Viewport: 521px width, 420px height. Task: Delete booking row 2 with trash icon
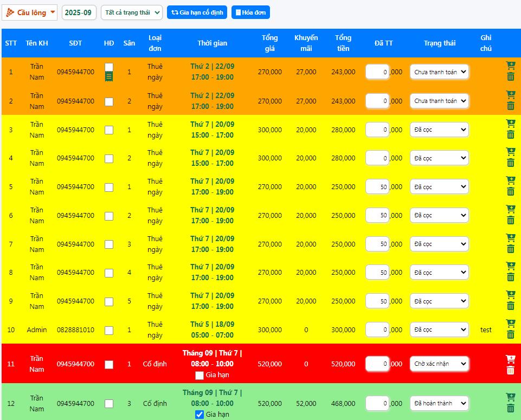[510, 106]
